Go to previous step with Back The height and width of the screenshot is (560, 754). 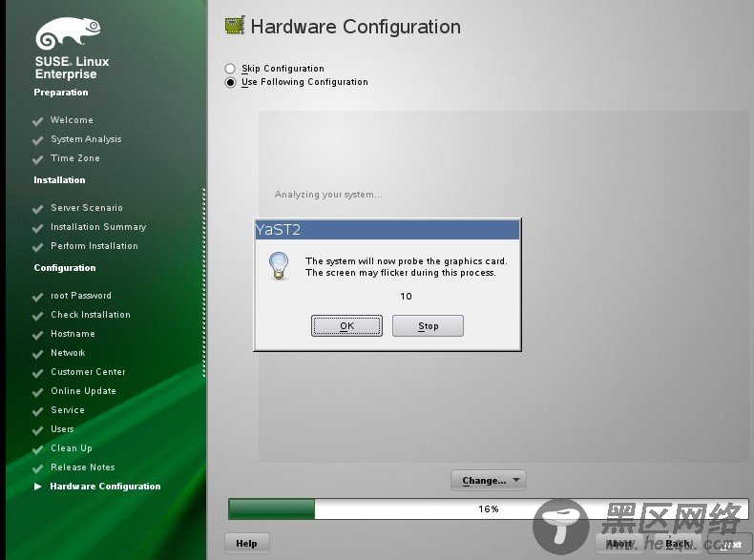point(678,543)
